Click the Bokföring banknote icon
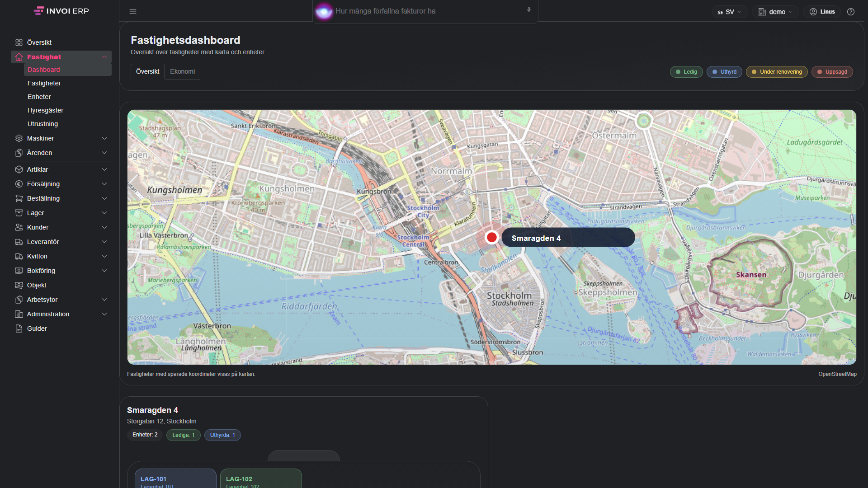The height and width of the screenshot is (488, 868). point(19,271)
